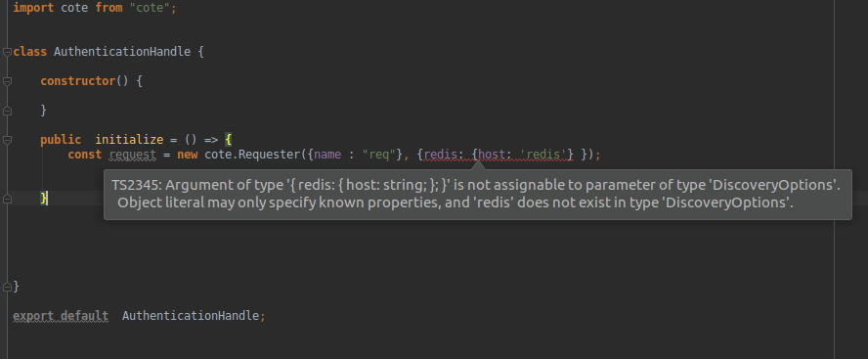Click the TS2345 error tooltip message
The height and width of the screenshot is (359, 868).
477,194
